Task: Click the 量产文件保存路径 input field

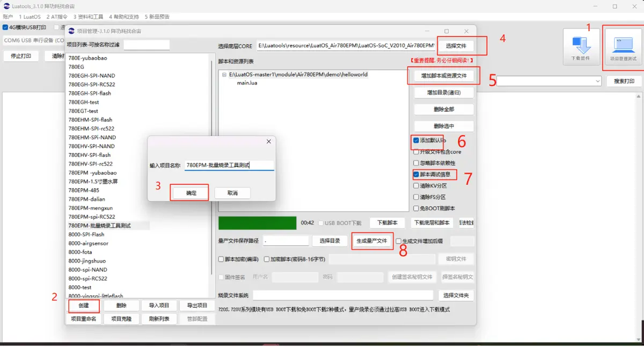Action: click(286, 241)
